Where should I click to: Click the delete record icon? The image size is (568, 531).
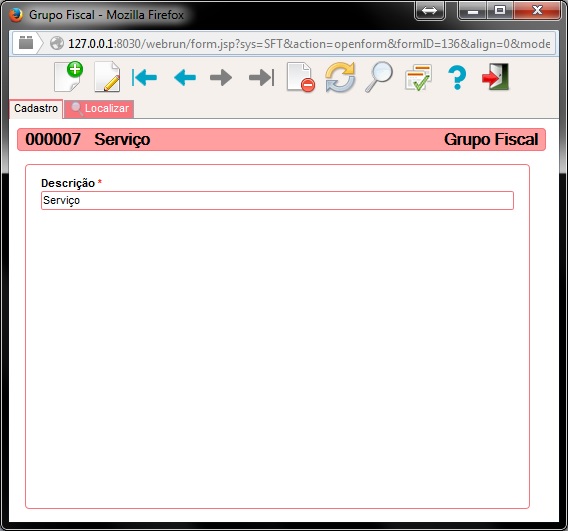point(301,77)
